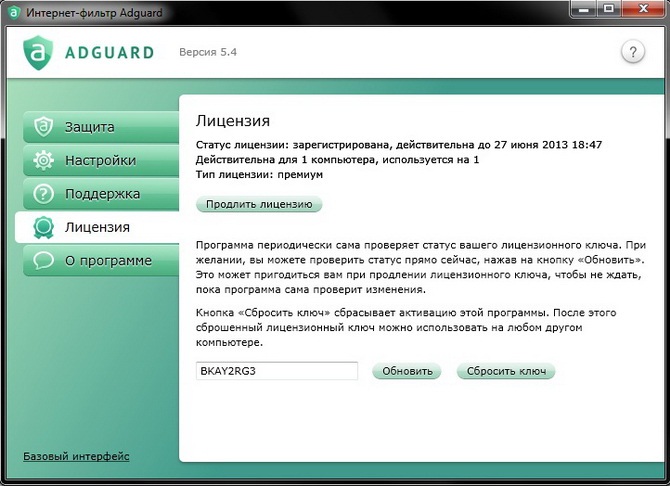Close the Adguard window

click(644, 9)
